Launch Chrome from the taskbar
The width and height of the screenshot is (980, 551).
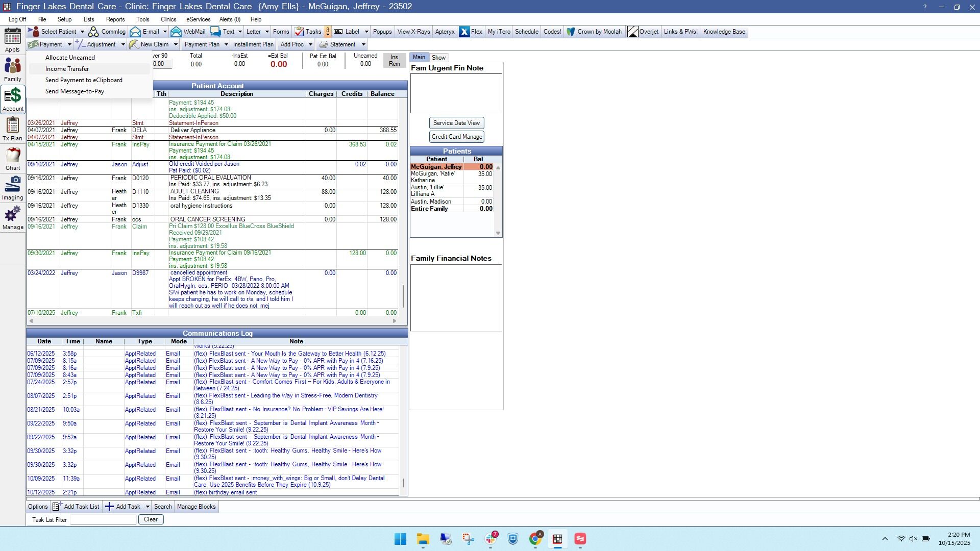coord(535,539)
